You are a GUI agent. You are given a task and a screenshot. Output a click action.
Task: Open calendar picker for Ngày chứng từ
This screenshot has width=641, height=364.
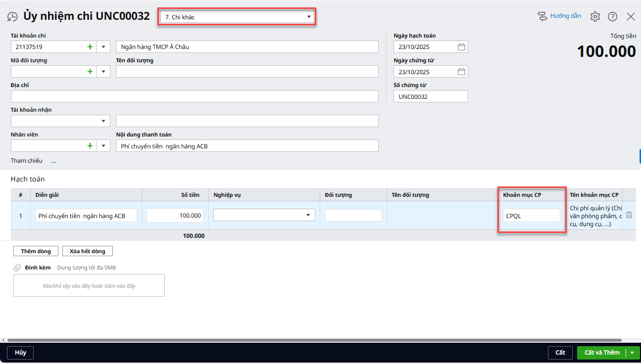point(461,72)
